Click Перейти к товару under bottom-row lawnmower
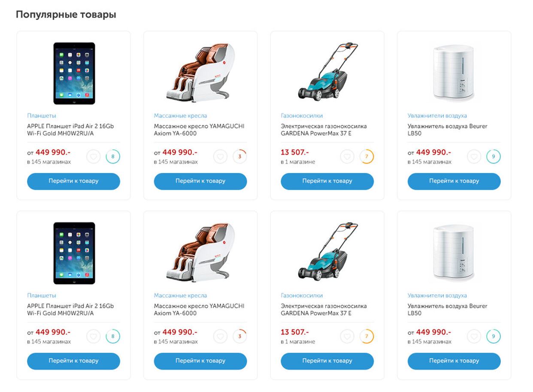The width and height of the screenshot is (533, 392). pos(327,361)
